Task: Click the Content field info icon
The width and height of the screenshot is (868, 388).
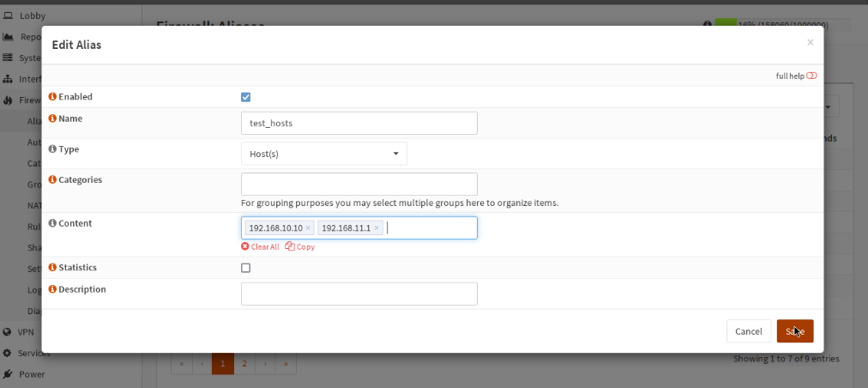Action: (52, 223)
